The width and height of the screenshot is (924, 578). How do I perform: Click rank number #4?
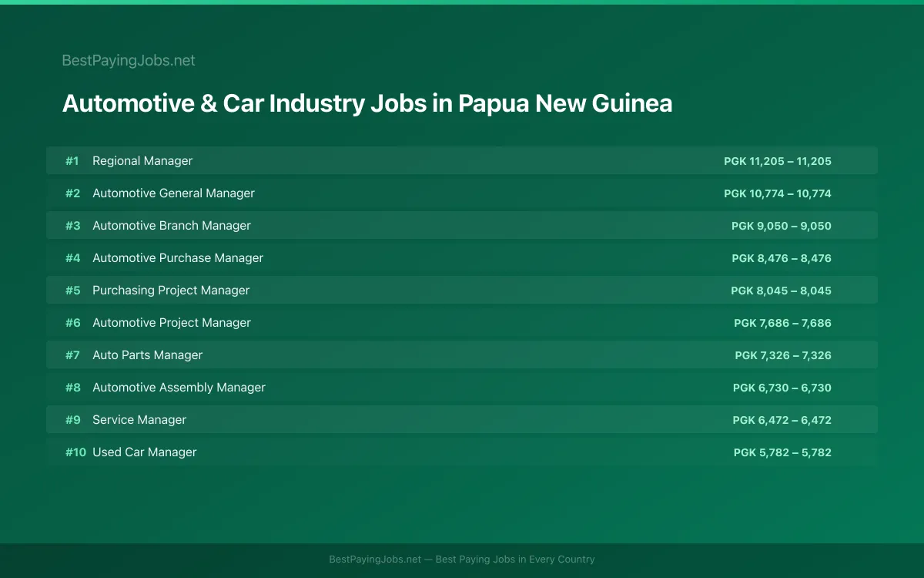click(72, 258)
